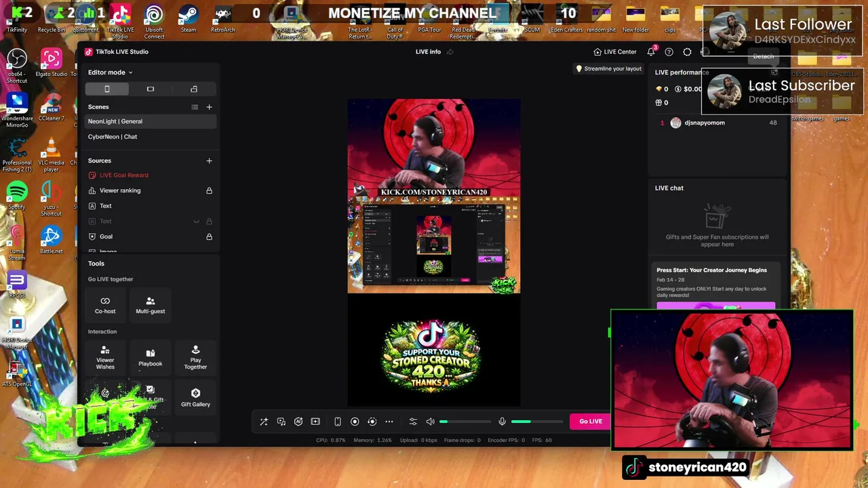This screenshot has height=488, width=868.
Task: Click the sparkle frame icon in bottom toolbar
Action: 315,422
